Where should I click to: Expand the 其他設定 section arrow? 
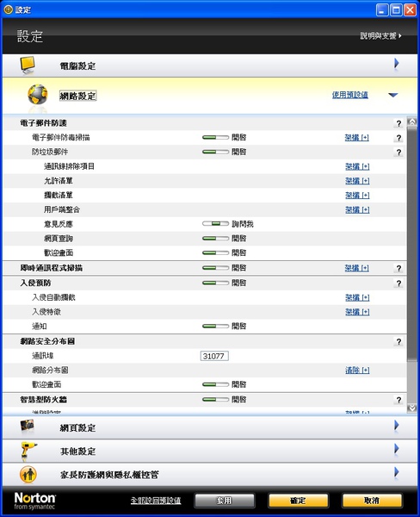tap(396, 448)
